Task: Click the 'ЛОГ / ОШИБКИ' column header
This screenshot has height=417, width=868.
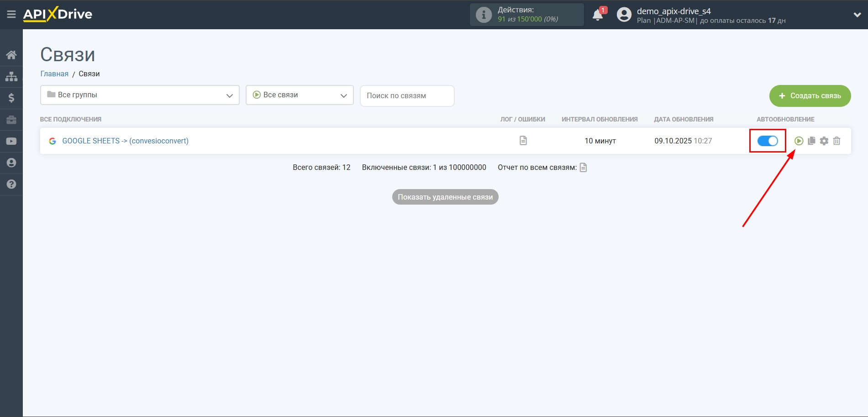Action: tap(522, 119)
